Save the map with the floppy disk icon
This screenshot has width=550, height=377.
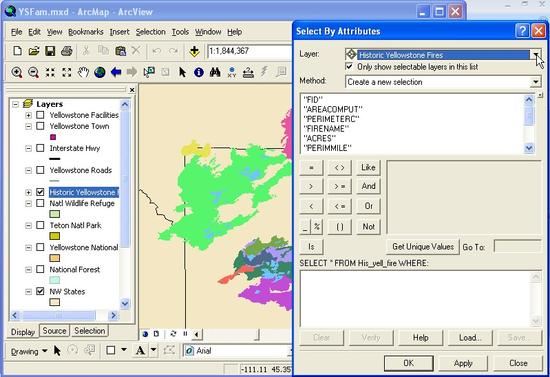(50, 51)
